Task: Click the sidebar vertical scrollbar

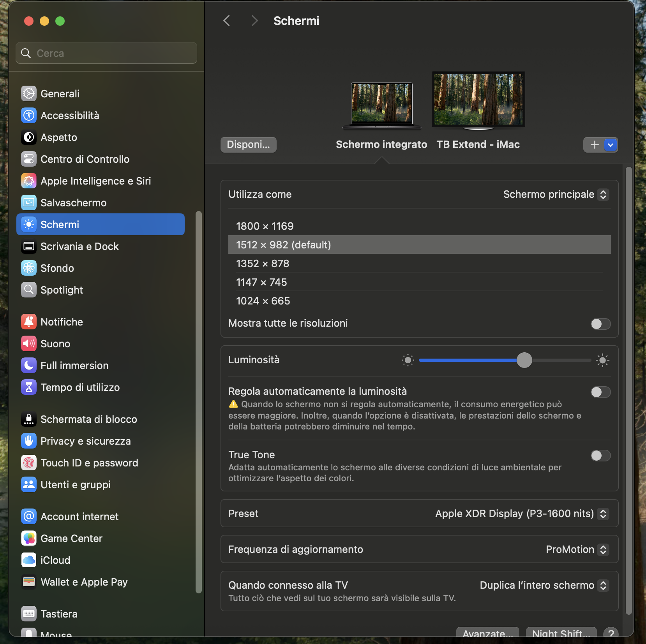Action: point(199,402)
